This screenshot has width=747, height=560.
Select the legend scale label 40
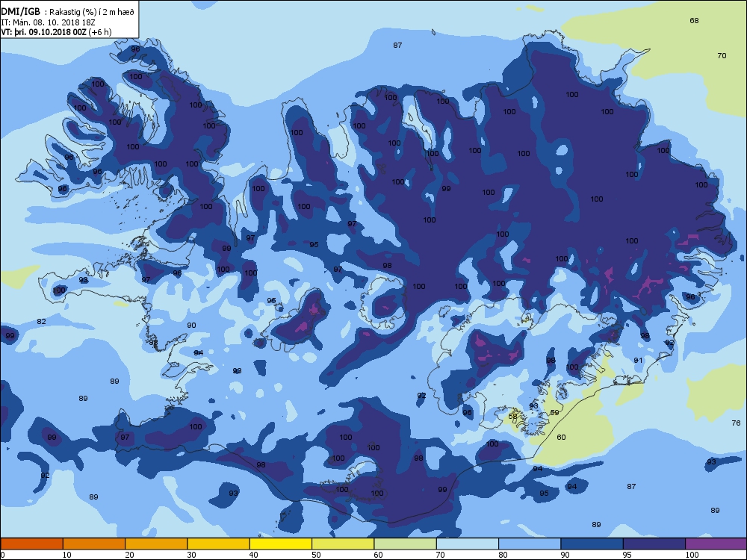coord(253,555)
